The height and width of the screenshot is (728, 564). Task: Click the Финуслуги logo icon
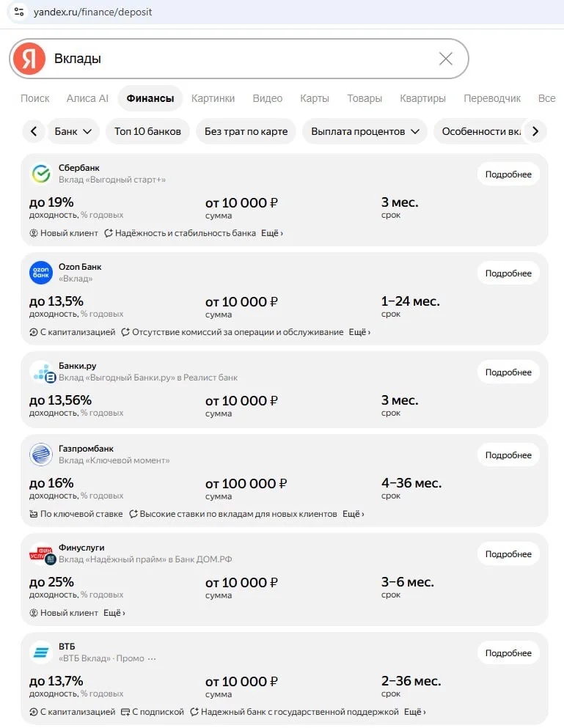click(43, 554)
